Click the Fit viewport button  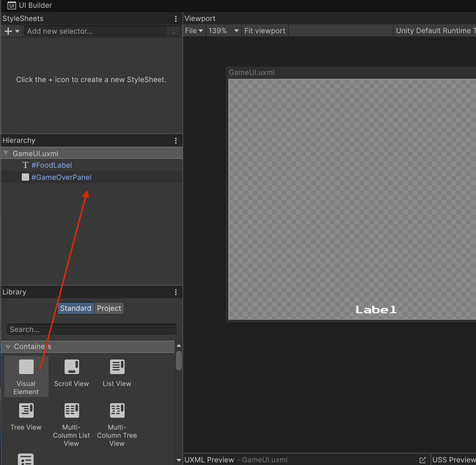point(265,31)
